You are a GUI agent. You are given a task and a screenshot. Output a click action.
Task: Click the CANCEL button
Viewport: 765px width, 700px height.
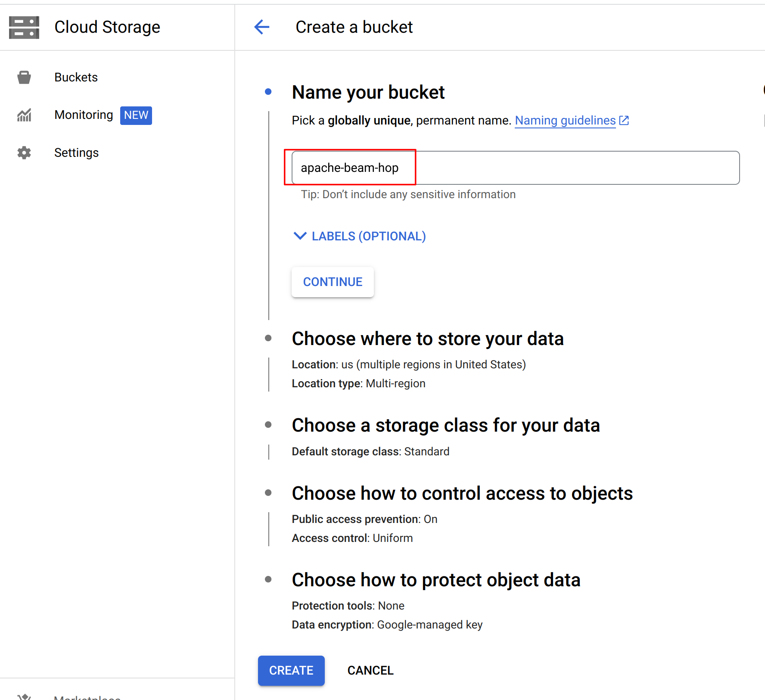[x=370, y=671]
